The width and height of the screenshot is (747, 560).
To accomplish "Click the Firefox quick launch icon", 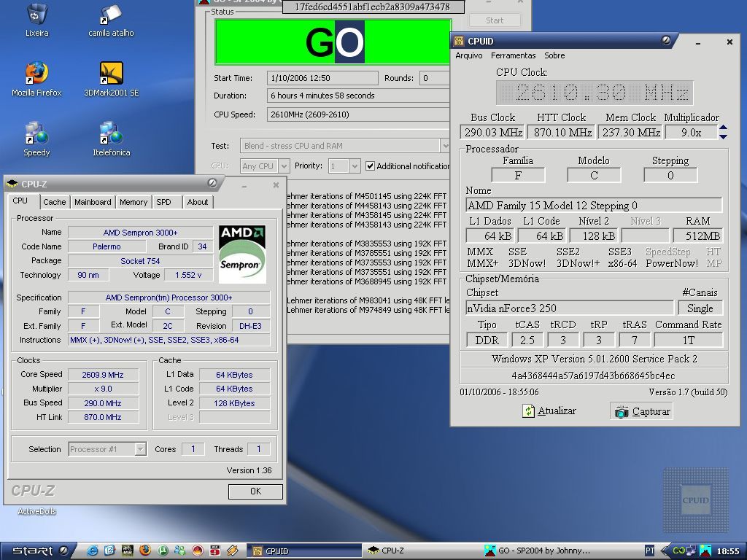I will pos(145,551).
